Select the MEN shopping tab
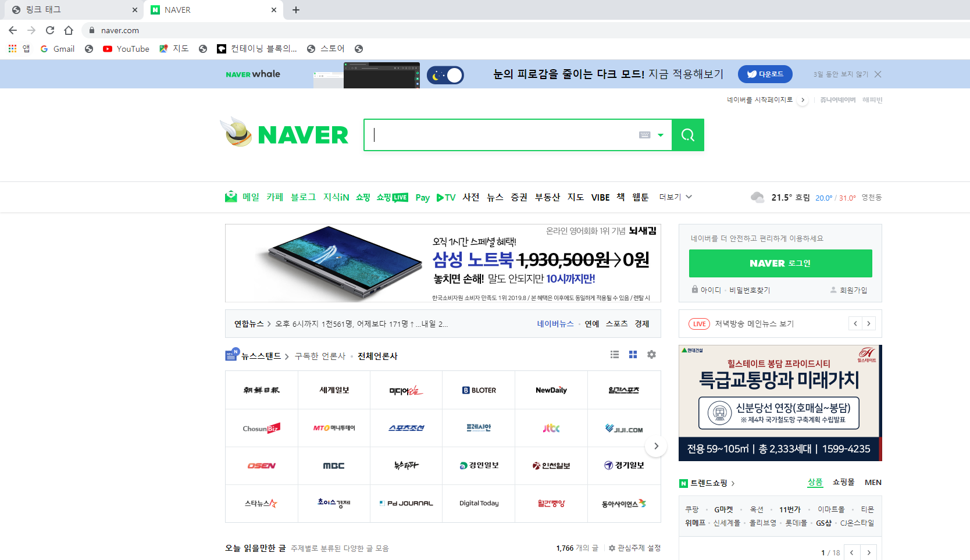This screenshot has width=970, height=560. (x=873, y=482)
